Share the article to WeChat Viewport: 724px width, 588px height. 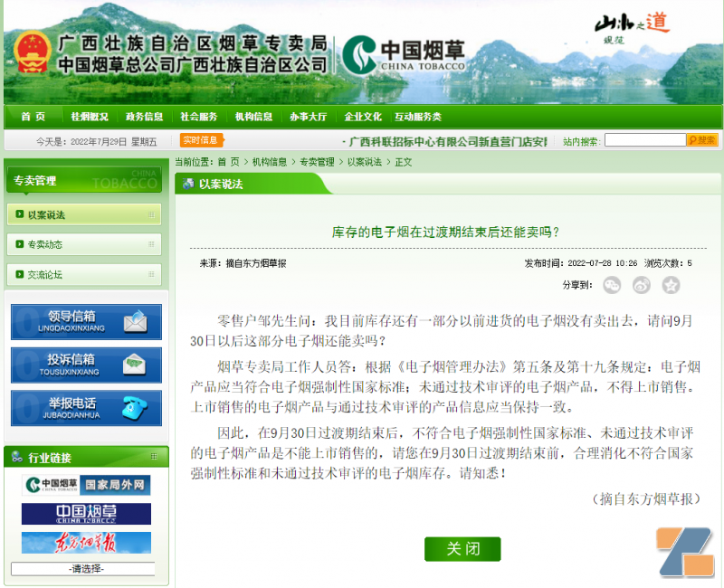click(x=612, y=285)
